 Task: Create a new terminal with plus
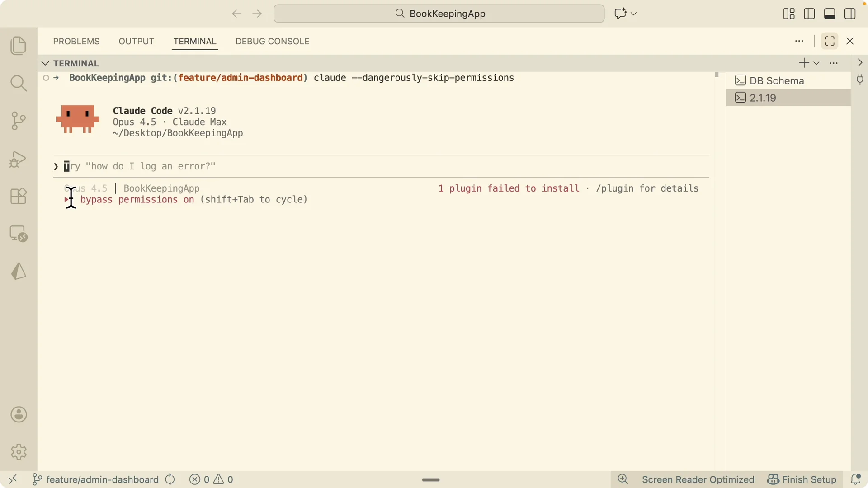[x=804, y=63]
